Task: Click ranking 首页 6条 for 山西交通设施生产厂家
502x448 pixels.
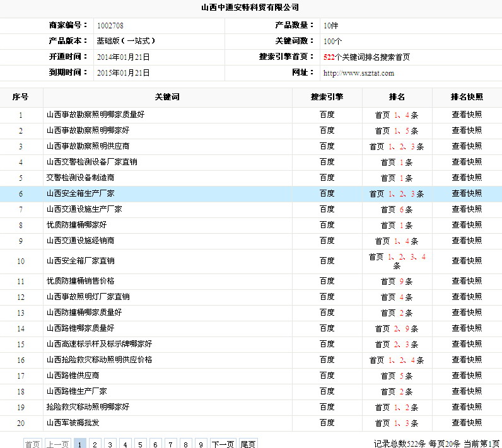Action: (397, 209)
